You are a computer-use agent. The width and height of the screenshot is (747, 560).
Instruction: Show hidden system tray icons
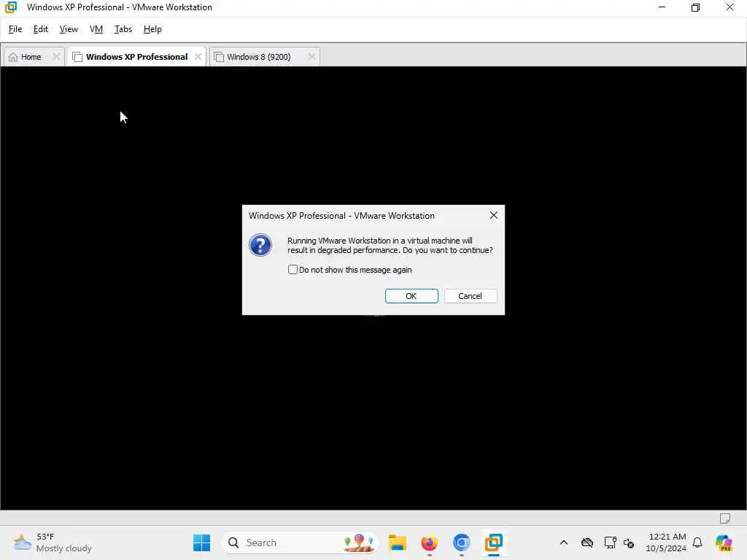coord(564,542)
